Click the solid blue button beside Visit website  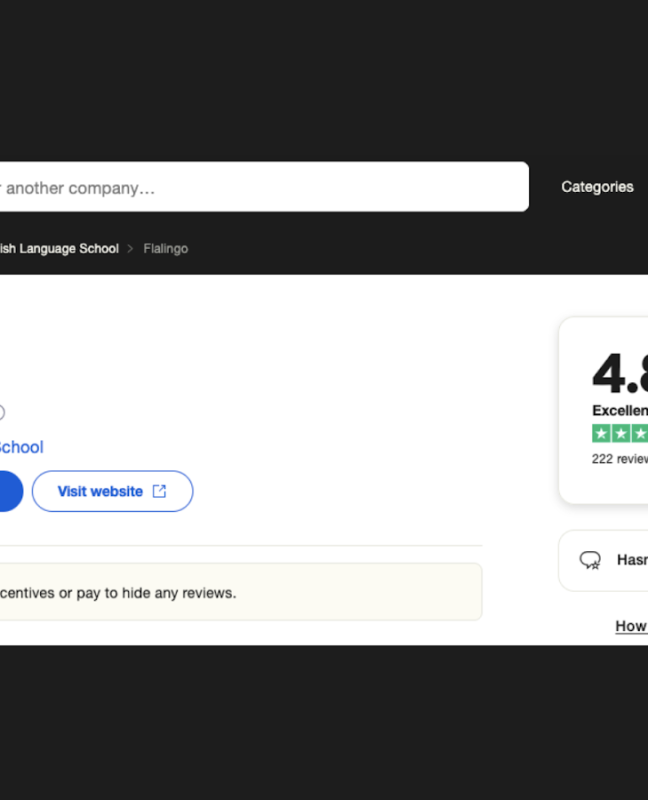11,491
